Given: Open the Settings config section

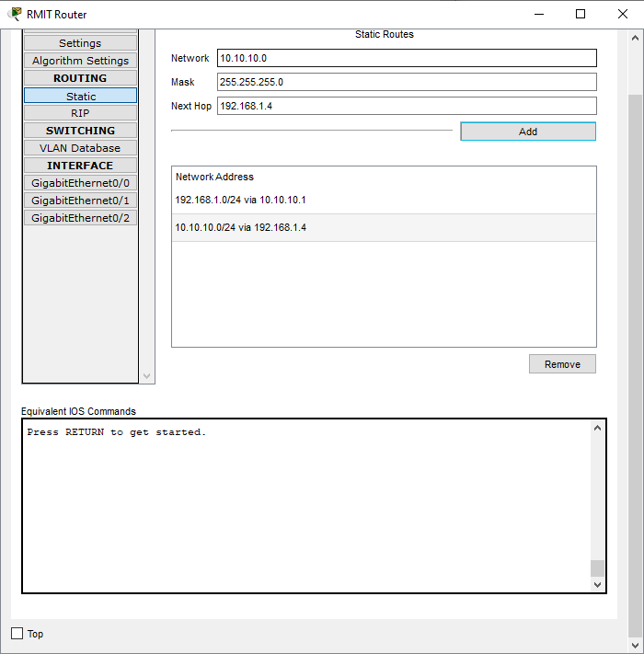Looking at the screenshot, I should click(x=80, y=43).
